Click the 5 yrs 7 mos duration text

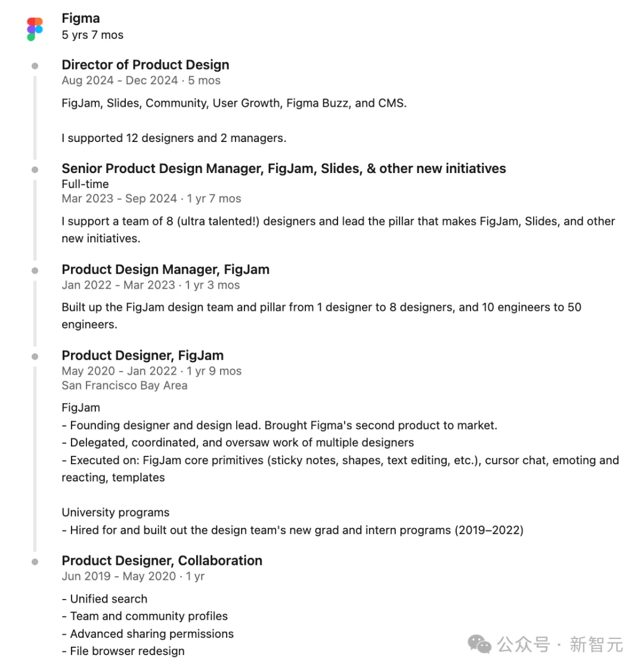pyautogui.click(x=92, y=35)
